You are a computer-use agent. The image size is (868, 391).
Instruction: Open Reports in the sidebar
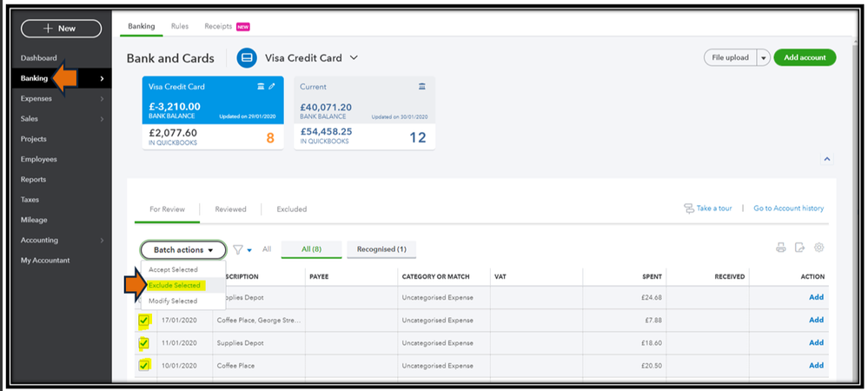(33, 180)
